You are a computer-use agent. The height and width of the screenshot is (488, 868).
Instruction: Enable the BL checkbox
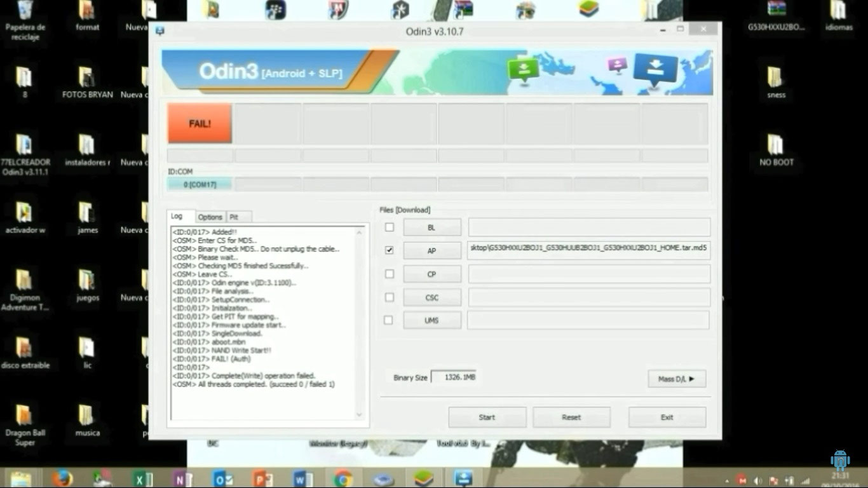point(389,227)
